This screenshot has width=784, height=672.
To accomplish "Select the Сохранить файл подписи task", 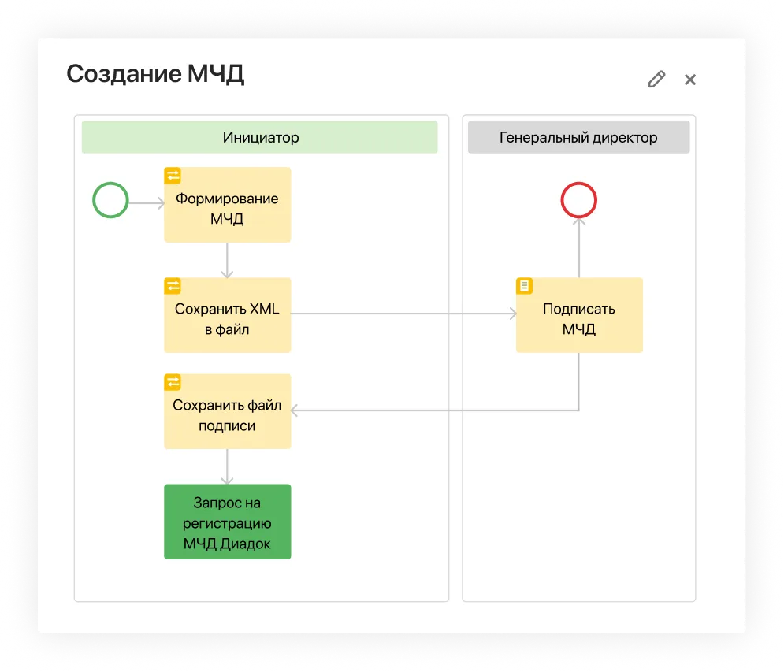I will tap(227, 416).
